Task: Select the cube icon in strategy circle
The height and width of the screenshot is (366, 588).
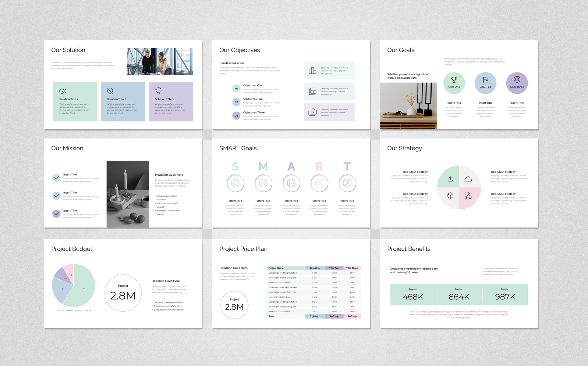Action: point(450,196)
